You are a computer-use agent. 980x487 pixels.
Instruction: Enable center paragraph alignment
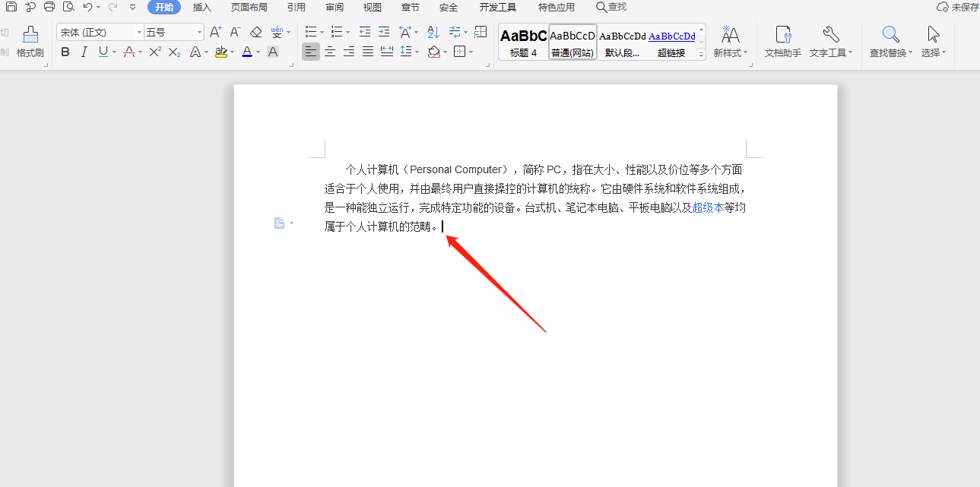pos(330,52)
